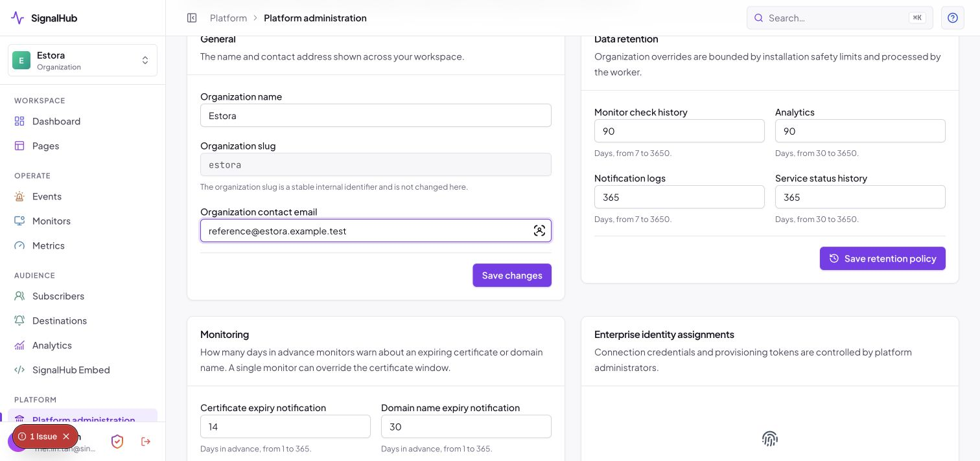Focus the Search box in the header
Viewport: 980px width, 461px height.
[840, 18]
